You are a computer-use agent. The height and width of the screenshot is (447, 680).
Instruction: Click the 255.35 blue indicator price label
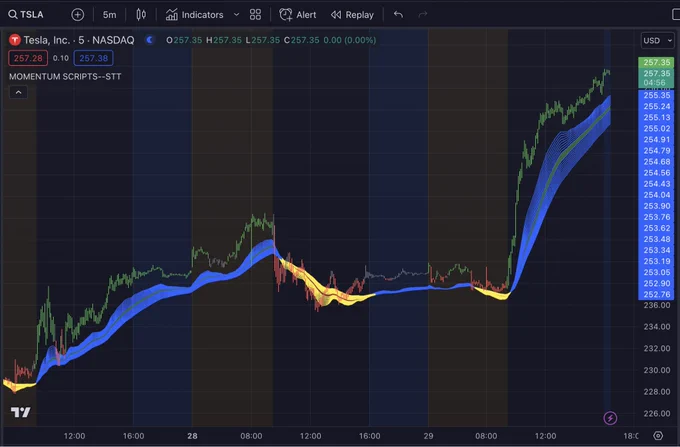pyautogui.click(x=656, y=95)
